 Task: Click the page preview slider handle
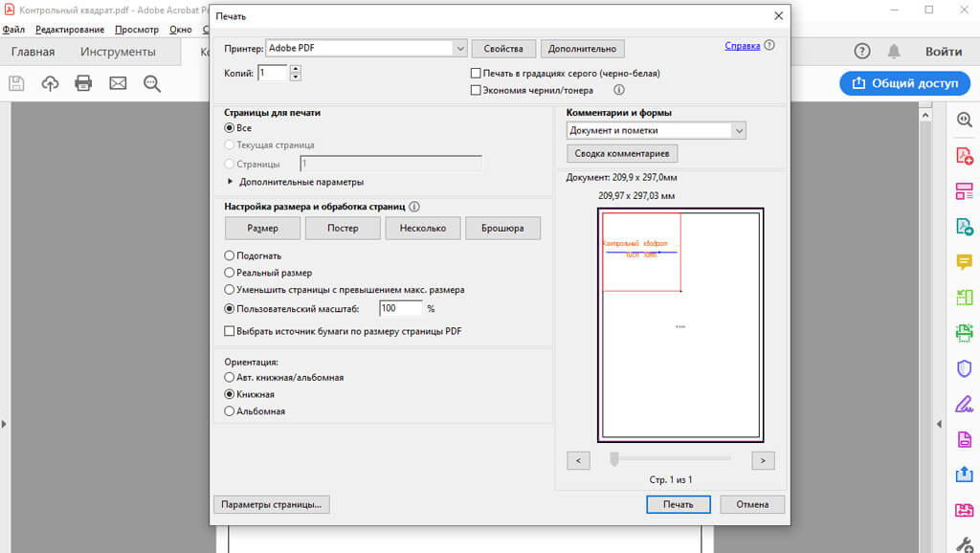click(x=615, y=460)
